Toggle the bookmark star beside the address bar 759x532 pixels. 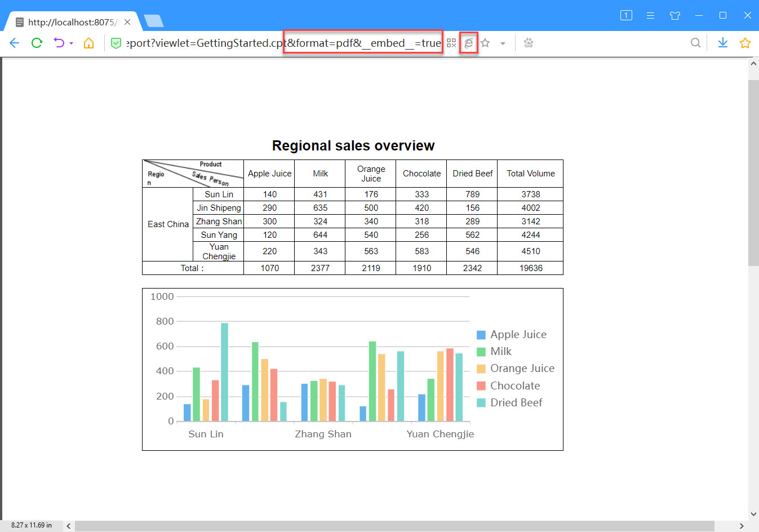pyautogui.click(x=485, y=43)
